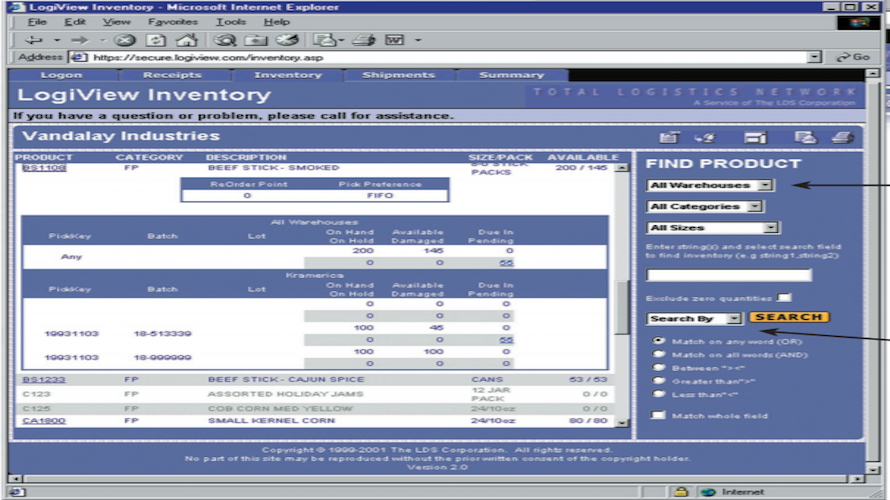
Task: Switch to the Receipts tab
Action: coord(173,75)
